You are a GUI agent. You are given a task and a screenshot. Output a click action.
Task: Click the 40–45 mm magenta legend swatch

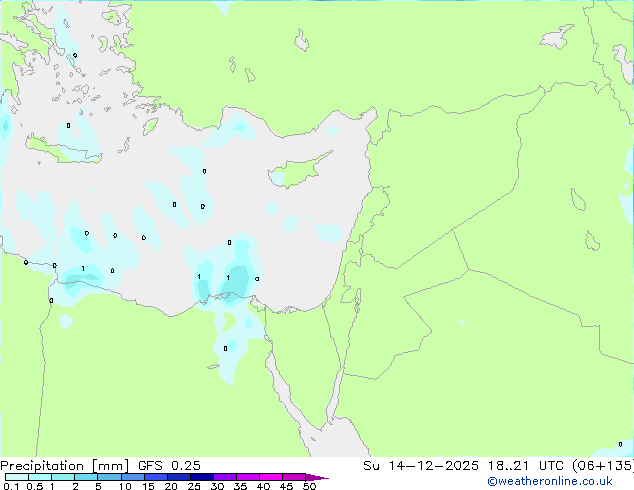271,477
